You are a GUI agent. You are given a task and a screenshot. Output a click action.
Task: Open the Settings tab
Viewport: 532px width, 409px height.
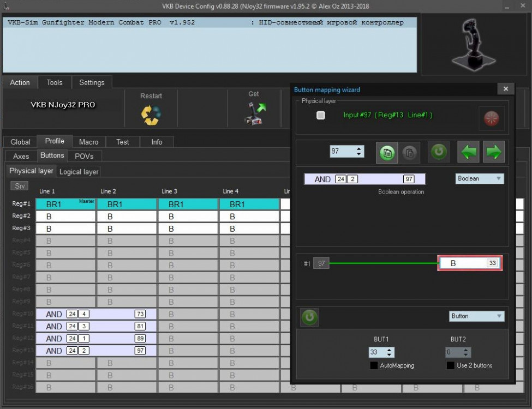(x=92, y=82)
